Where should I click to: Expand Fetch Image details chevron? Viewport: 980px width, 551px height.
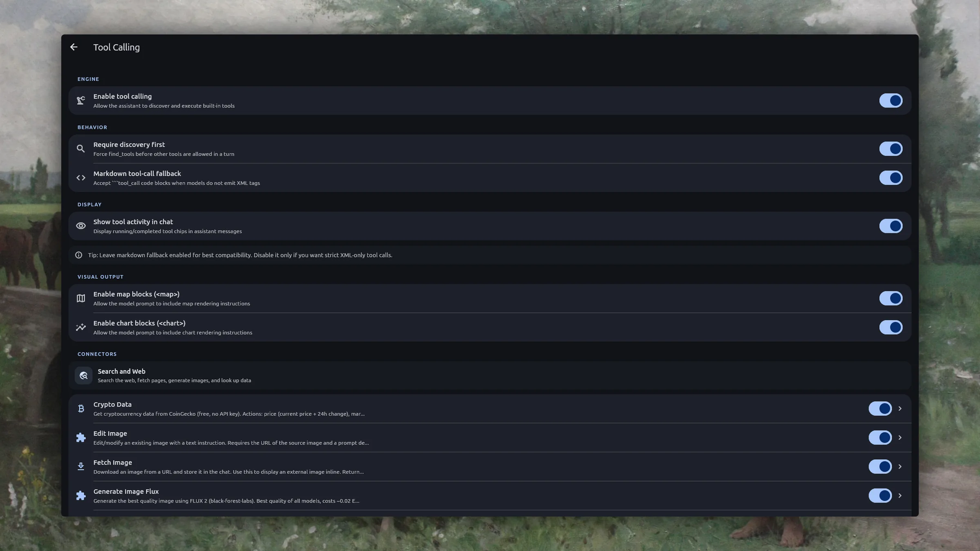click(x=900, y=467)
